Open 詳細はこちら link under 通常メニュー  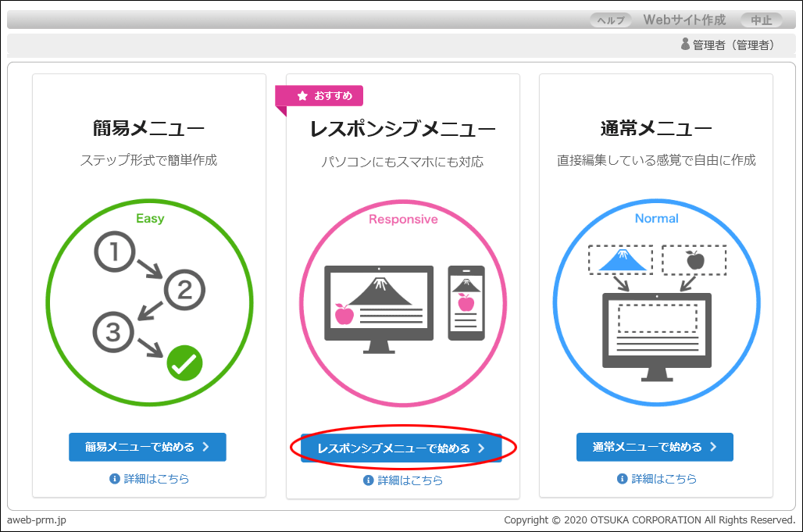[x=664, y=479]
